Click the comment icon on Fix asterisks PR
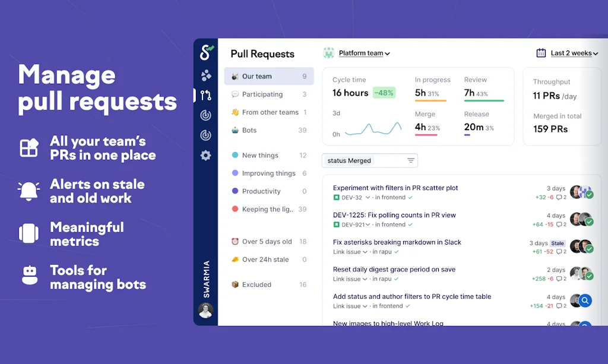The height and width of the screenshot is (364, 608). coord(559,252)
